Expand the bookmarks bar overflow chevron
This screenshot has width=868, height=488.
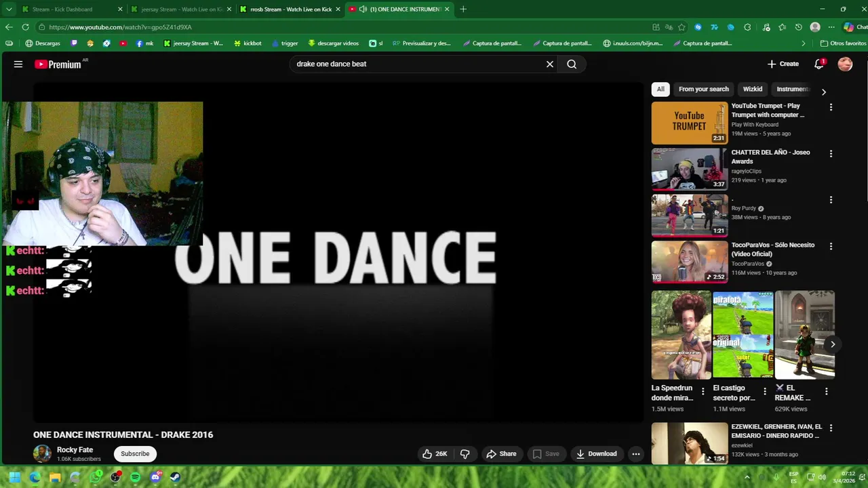[x=804, y=43]
